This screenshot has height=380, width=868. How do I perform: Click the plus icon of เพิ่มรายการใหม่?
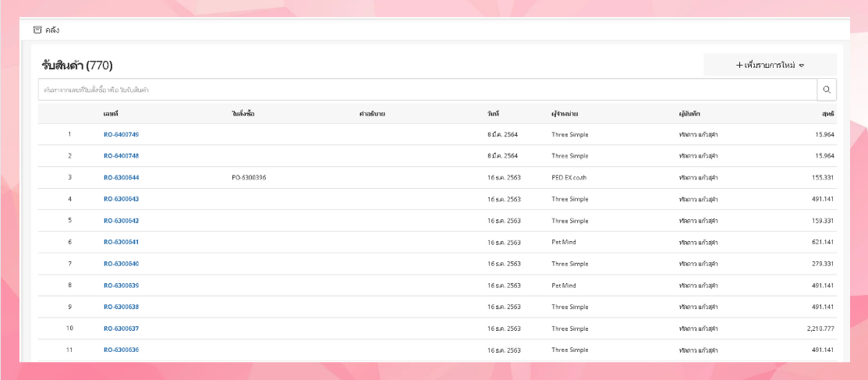click(739, 66)
